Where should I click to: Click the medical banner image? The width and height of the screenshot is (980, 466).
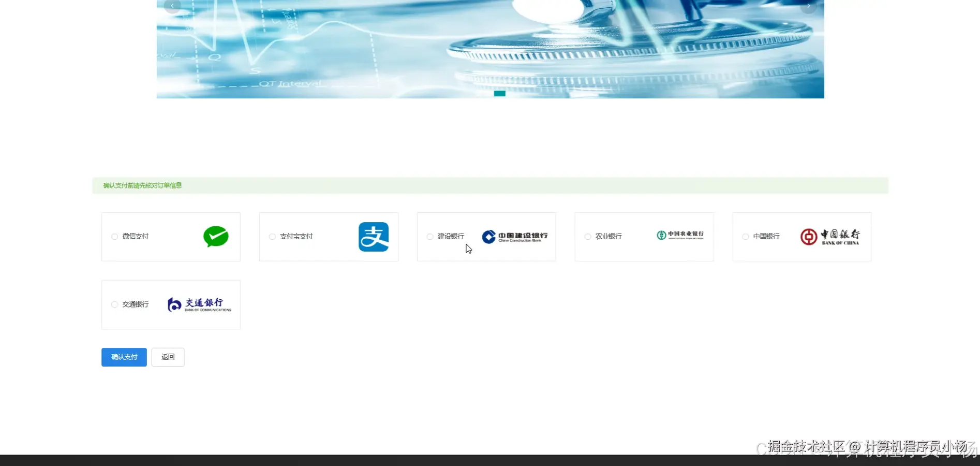[x=489, y=49]
